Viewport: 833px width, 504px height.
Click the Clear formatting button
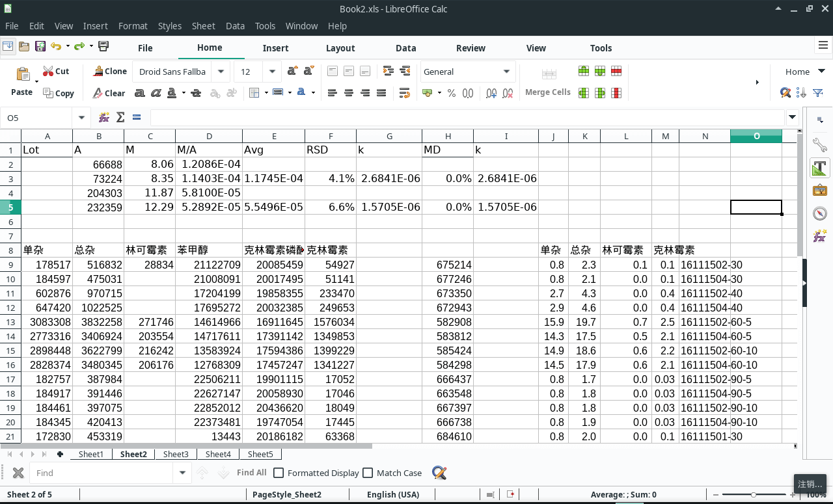[109, 93]
